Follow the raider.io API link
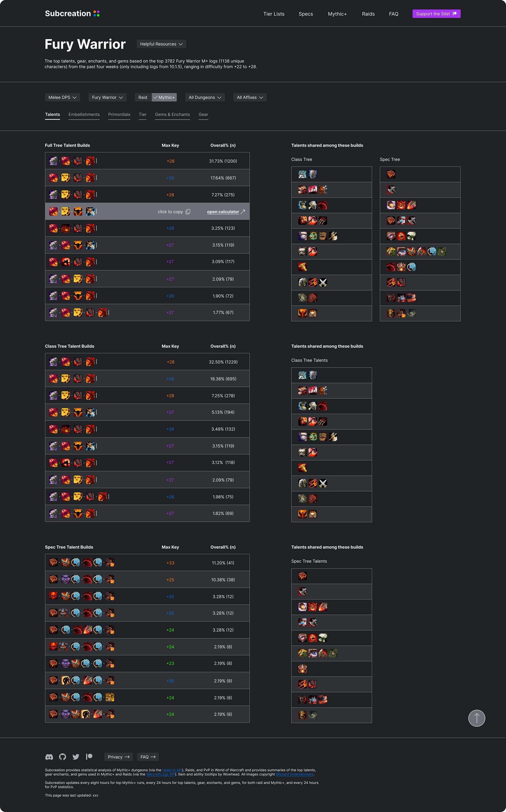The height and width of the screenshot is (812, 506). (x=172, y=770)
